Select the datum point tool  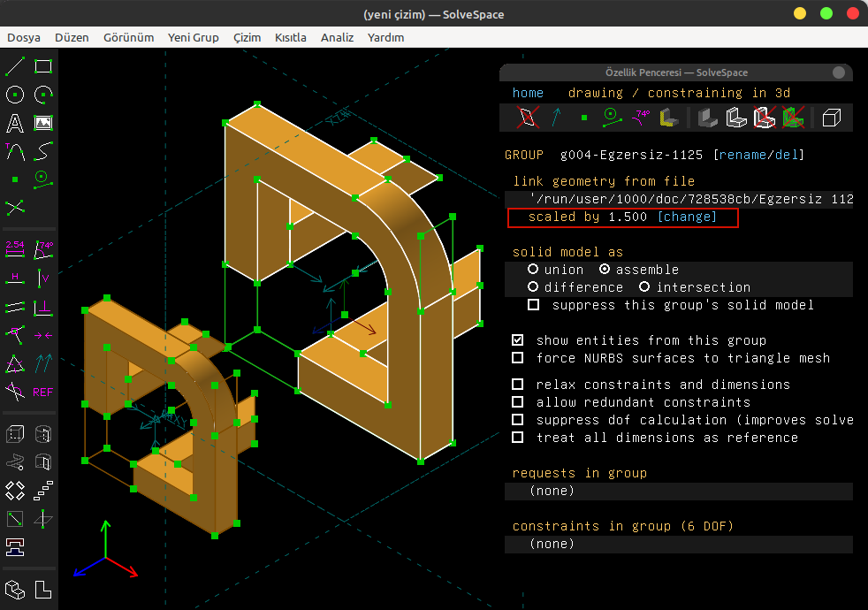15,179
